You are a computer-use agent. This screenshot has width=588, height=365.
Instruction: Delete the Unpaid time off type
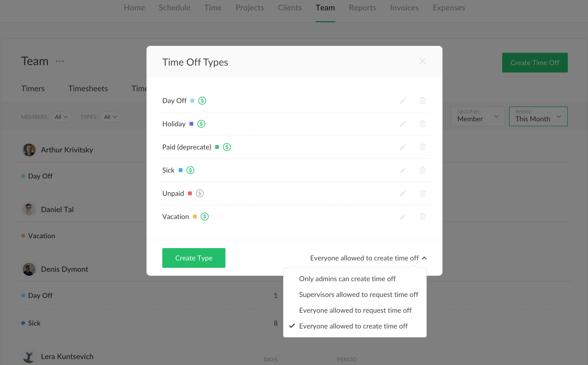(423, 193)
